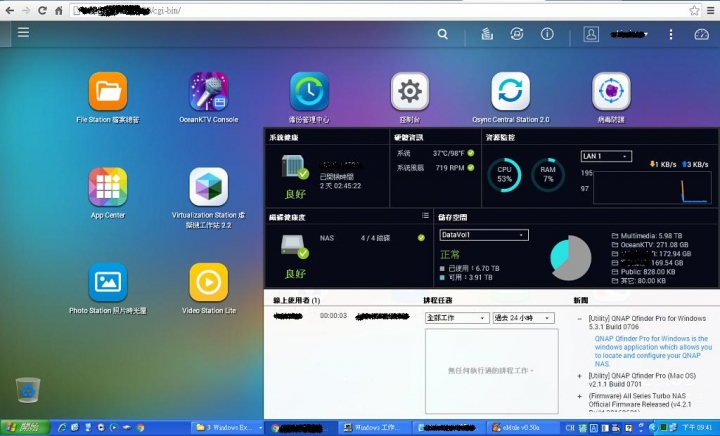Collapse the QNAP Qfinder Pro for Windows news
This screenshot has width=720, height=436.
tap(579, 319)
